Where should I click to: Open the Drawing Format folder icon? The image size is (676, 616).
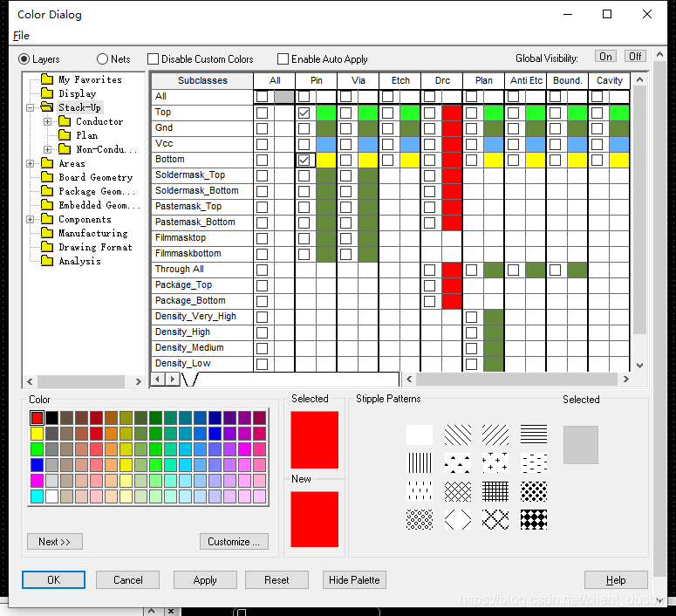tap(46, 247)
